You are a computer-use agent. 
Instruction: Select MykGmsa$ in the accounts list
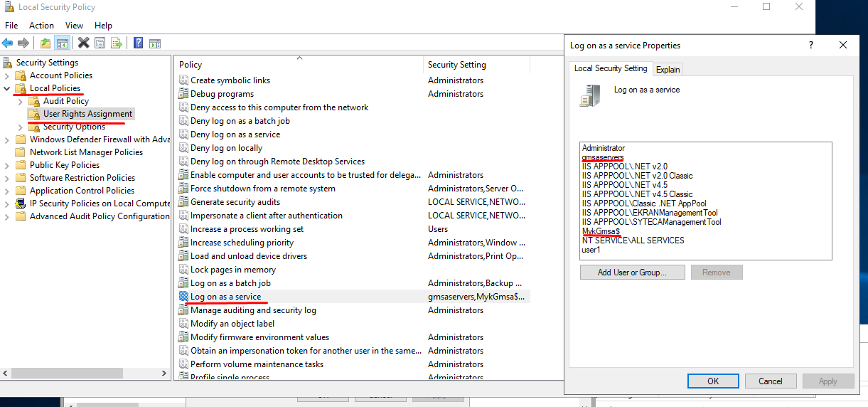[601, 231]
